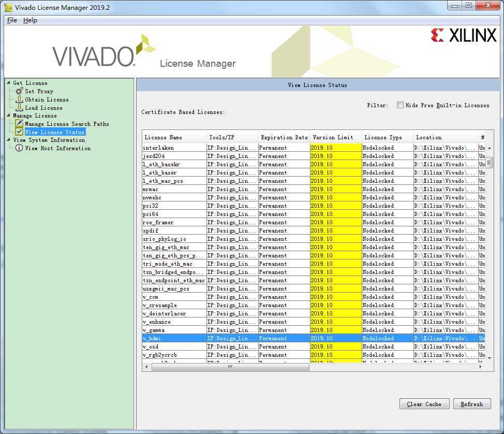Screen dimensions: 504x434
Task: Click the Manage License Search Paths pencil icon
Action: tap(19, 123)
